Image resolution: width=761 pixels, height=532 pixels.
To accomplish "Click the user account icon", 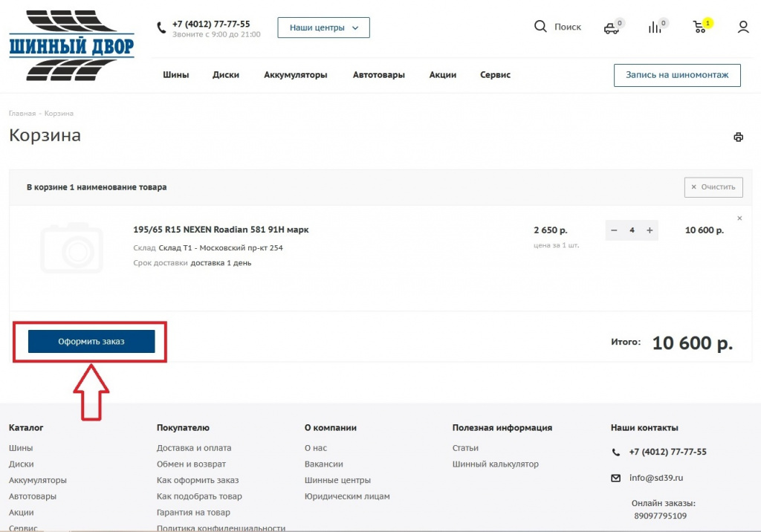I will pos(743,27).
